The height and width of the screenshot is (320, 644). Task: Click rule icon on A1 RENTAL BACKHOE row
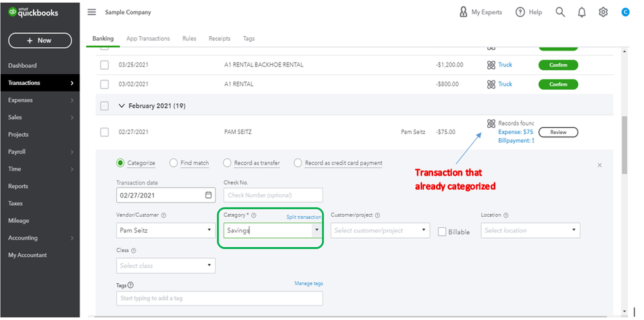point(491,65)
